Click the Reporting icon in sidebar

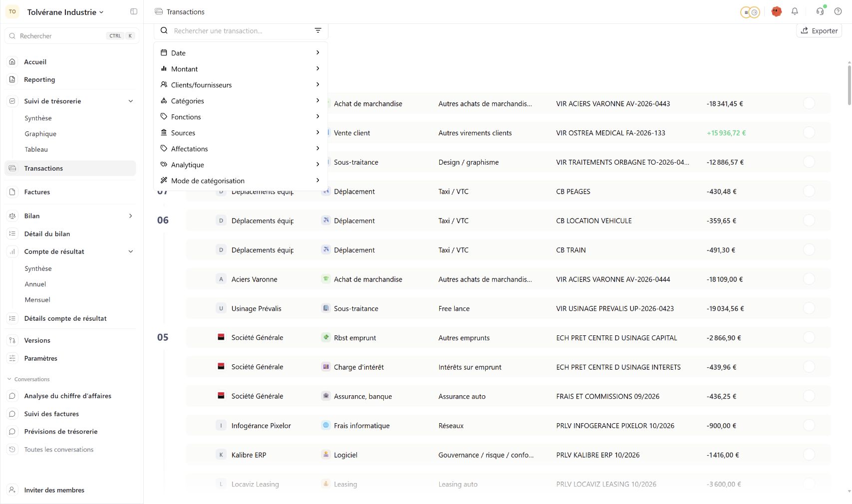coord(12,79)
